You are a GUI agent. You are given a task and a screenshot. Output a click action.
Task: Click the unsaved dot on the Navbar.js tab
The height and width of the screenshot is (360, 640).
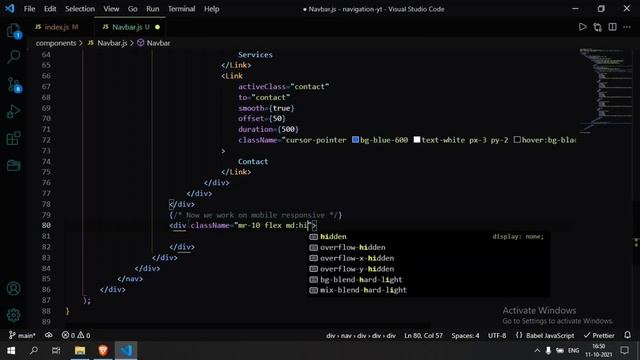point(157,27)
